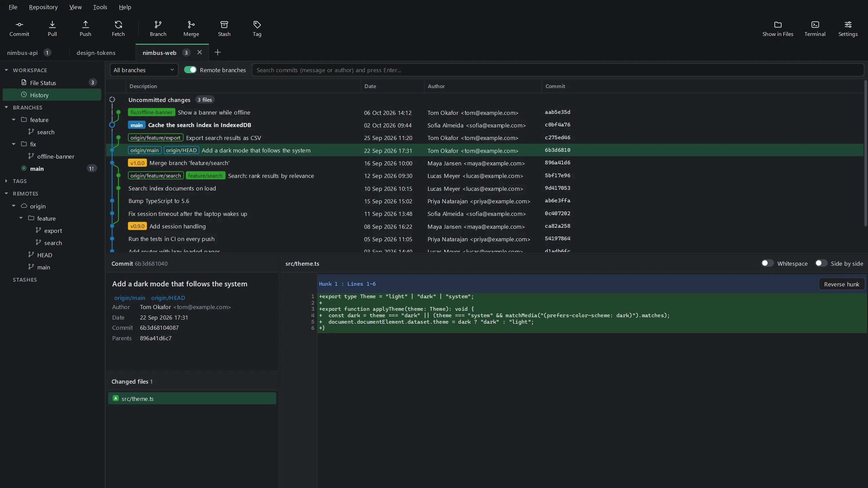Follow the origin/main link in commit details
The width and height of the screenshot is (868, 488).
(130, 298)
